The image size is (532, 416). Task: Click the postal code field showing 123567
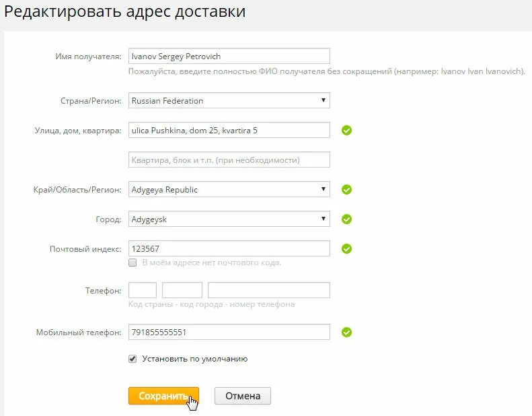pyautogui.click(x=229, y=248)
